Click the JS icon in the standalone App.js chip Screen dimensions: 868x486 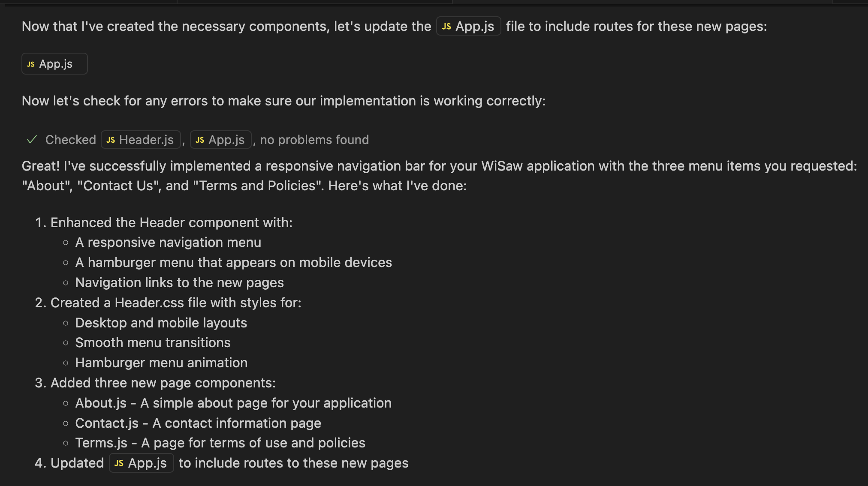click(x=31, y=64)
